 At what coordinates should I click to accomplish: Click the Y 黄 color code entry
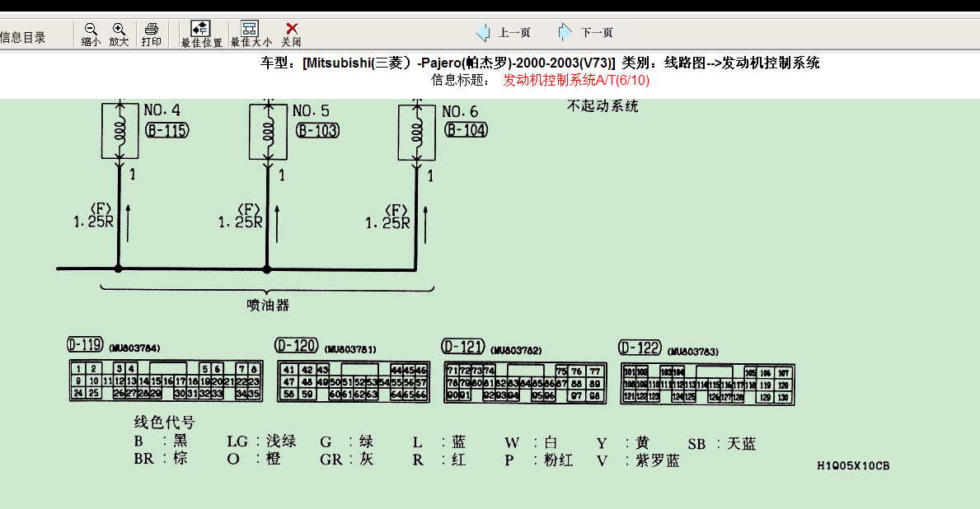[623, 443]
